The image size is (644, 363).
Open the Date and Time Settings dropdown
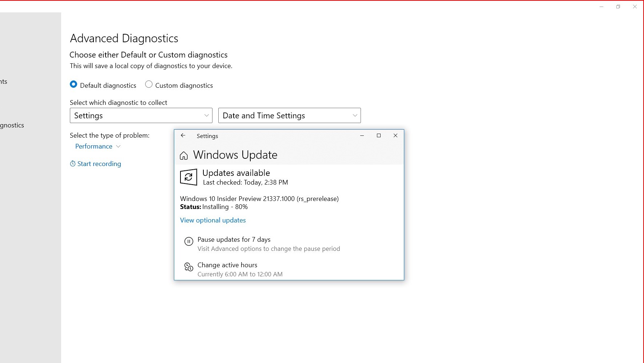tap(290, 115)
